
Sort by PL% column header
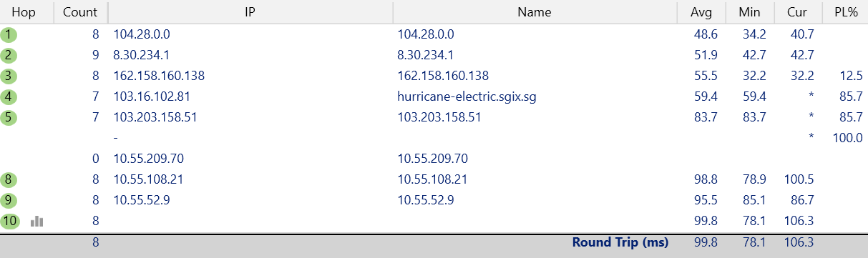(x=844, y=12)
